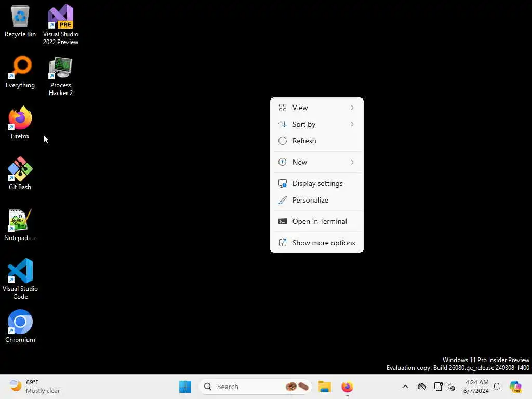Select the Chromium desktop shortcut
532x399 pixels.
coord(20,326)
